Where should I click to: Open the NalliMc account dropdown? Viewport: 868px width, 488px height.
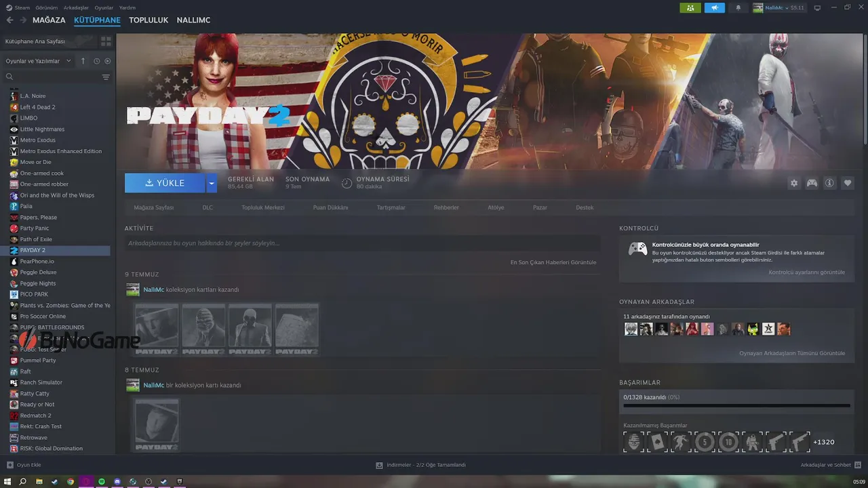tap(778, 7)
